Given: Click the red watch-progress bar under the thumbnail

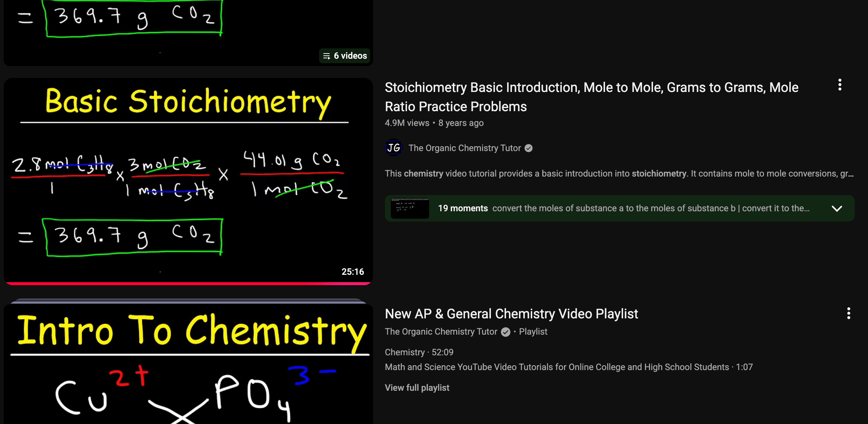Looking at the screenshot, I should coord(188,284).
